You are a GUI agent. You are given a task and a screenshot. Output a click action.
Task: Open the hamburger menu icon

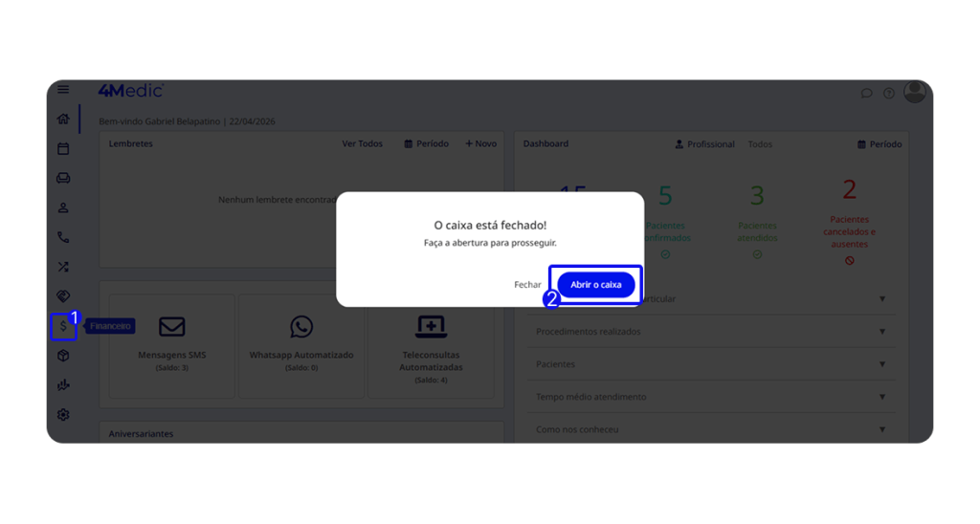pyautogui.click(x=63, y=89)
